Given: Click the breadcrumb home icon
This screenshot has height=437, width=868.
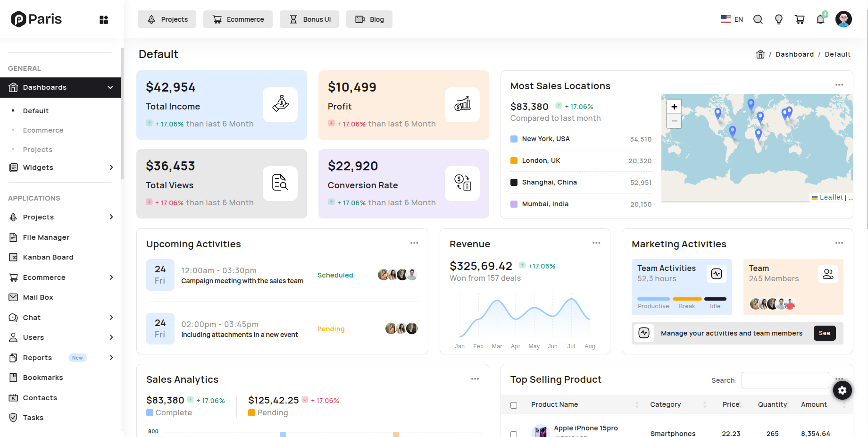Looking at the screenshot, I should (760, 54).
